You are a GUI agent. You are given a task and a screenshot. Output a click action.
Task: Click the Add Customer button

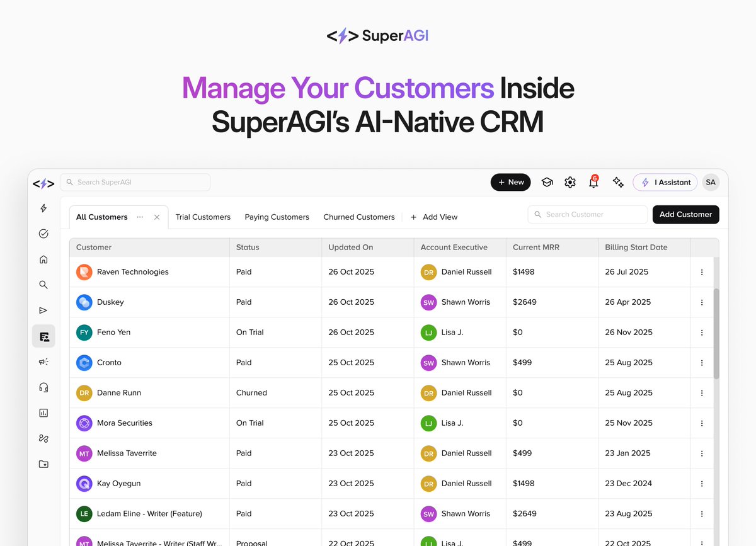pos(685,214)
